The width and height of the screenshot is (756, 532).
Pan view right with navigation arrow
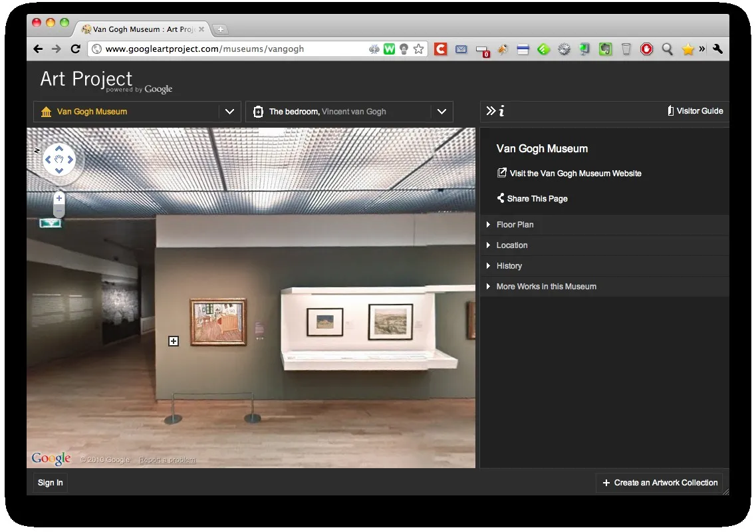tap(70, 160)
